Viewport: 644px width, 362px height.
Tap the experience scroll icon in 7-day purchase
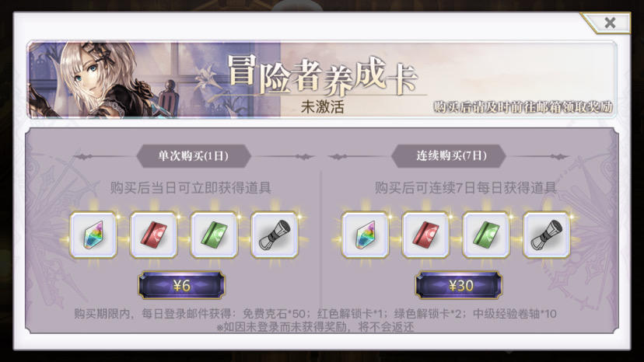coord(546,235)
